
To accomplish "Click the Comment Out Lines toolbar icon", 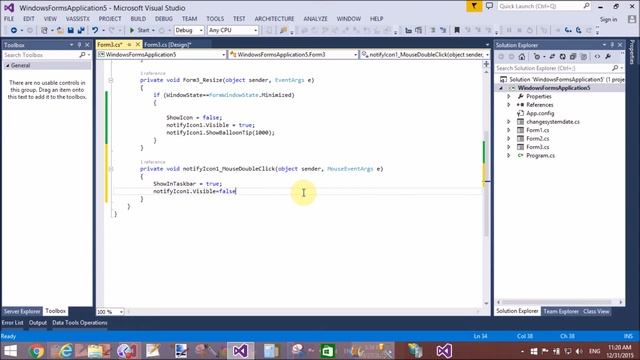I will 433,30.
